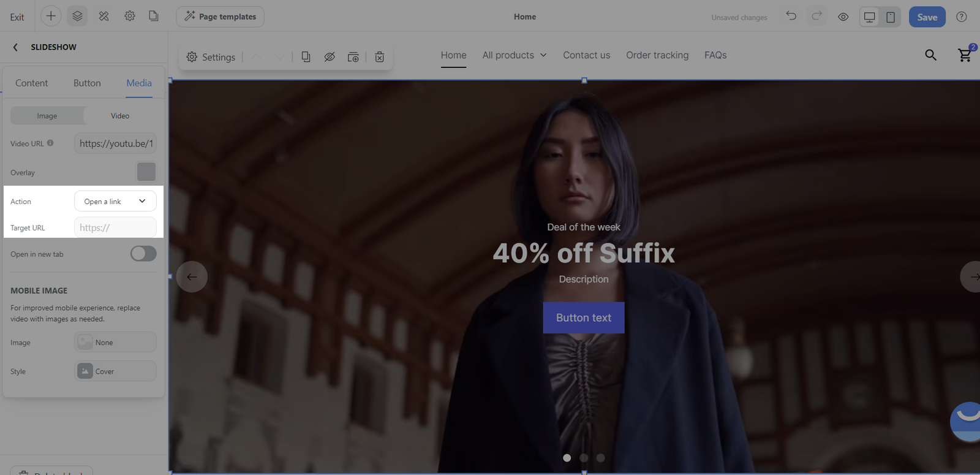Select the second slide dot
The image size is (980, 475).
tap(584, 458)
